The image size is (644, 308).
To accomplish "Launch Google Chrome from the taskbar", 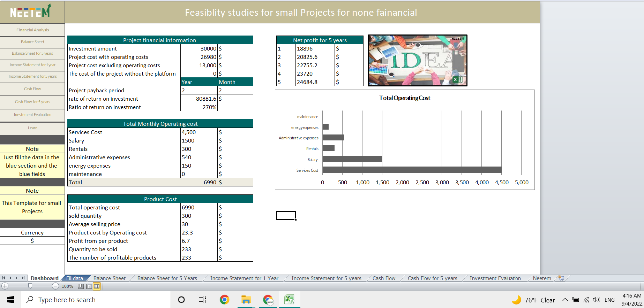I will [x=224, y=300].
